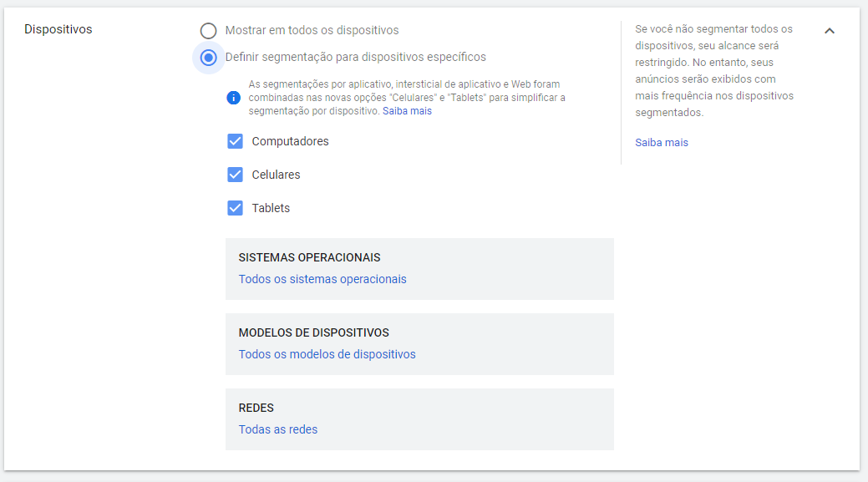Toggle the Tablets checkbox
This screenshot has height=482, width=868.
click(x=236, y=208)
